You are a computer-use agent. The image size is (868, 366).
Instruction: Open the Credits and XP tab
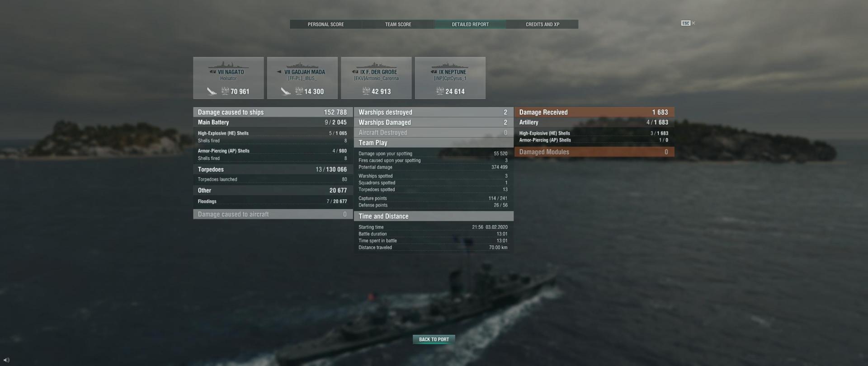[542, 24]
